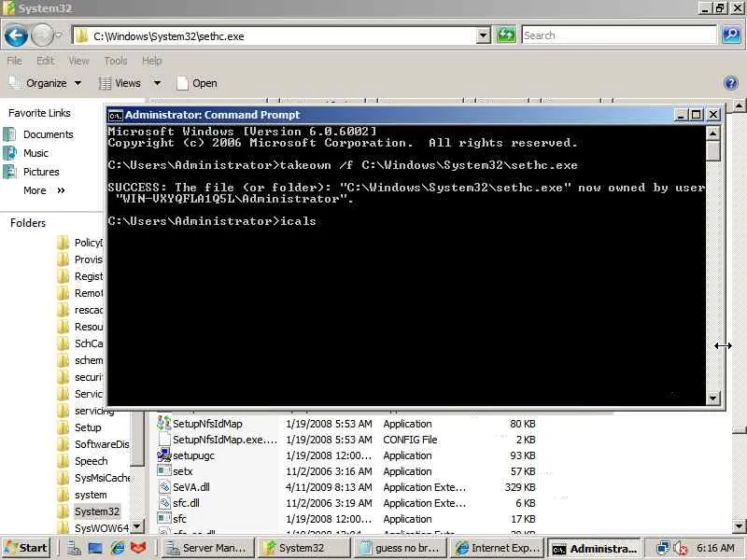Viewport: 747px width, 560px height.
Task: Click the Start button
Action: pos(26,548)
